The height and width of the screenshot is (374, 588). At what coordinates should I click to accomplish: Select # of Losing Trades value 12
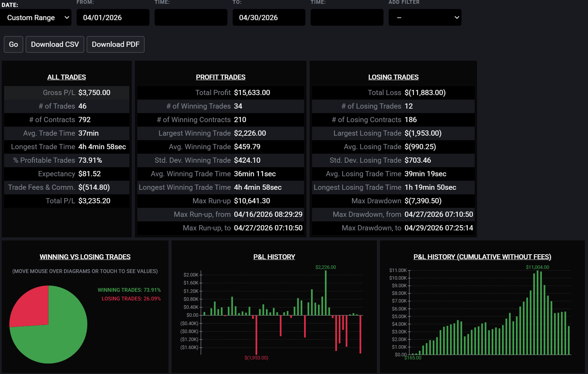click(409, 106)
